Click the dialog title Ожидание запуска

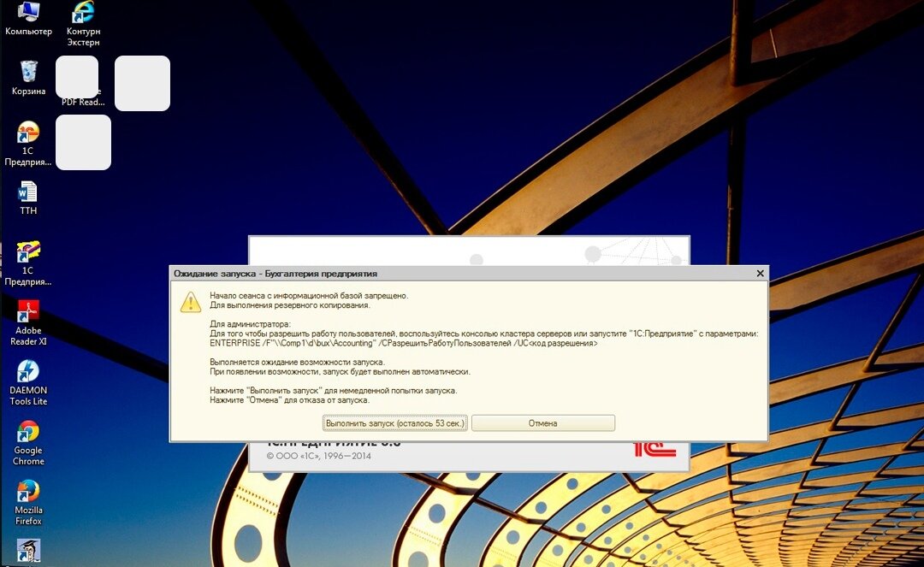click(x=275, y=273)
